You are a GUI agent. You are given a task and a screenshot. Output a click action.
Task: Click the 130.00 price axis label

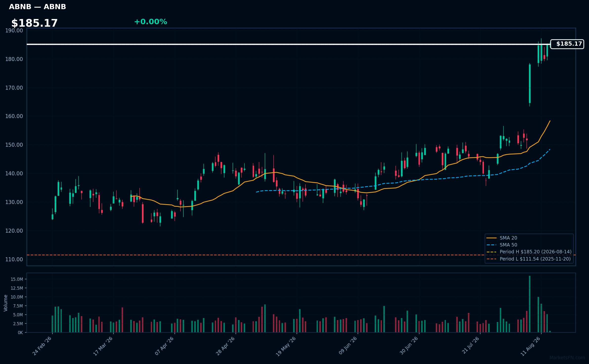pyautogui.click(x=14, y=202)
